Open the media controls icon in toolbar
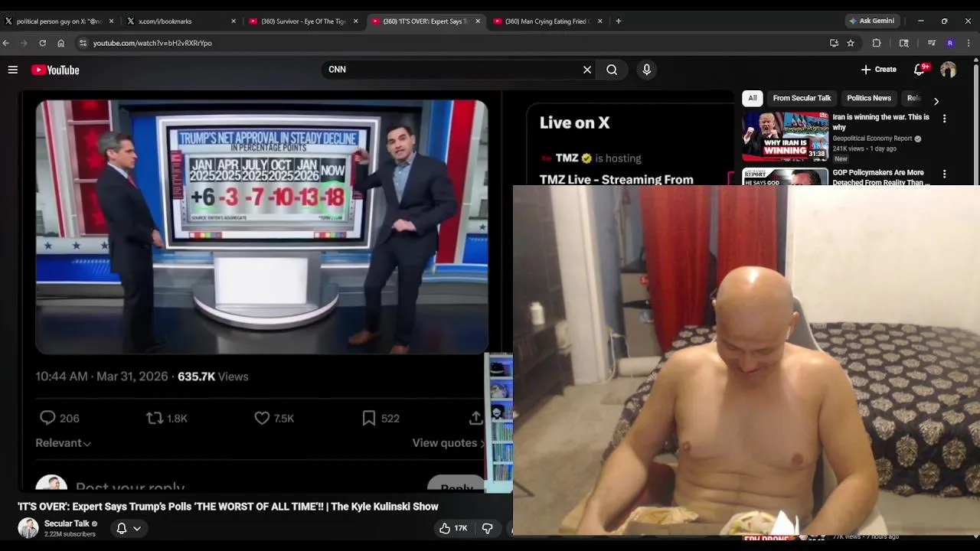This screenshot has height=551, width=980. [x=932, y=43]
